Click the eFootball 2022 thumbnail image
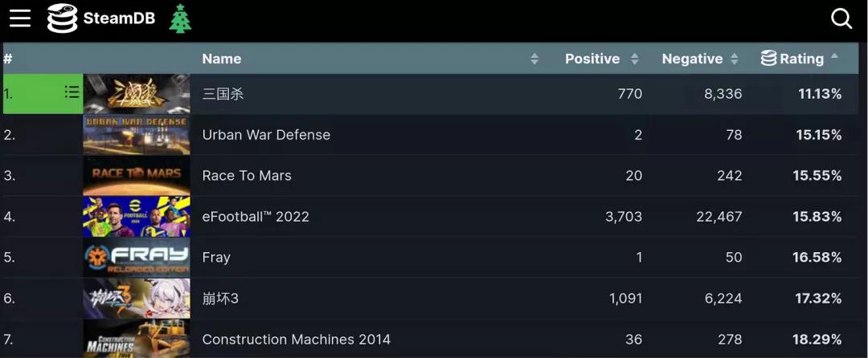 (x=137, y=217)
